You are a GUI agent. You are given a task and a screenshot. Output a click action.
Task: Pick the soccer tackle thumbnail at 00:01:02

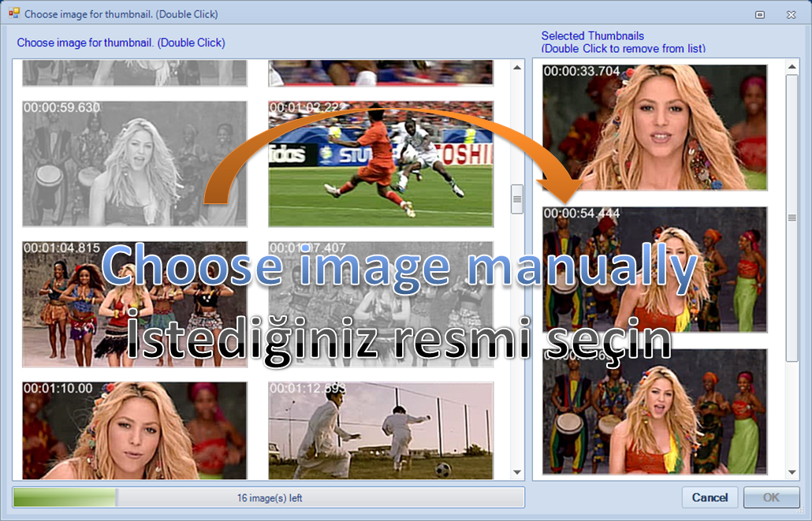[381, 164]
